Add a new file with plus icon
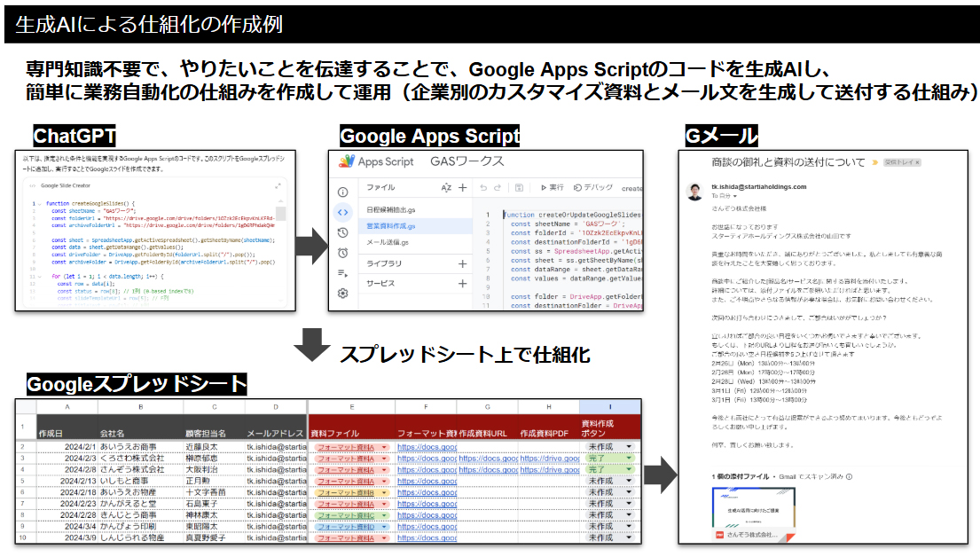The height and width of the screenshot is (557, 980). (462, 188)
